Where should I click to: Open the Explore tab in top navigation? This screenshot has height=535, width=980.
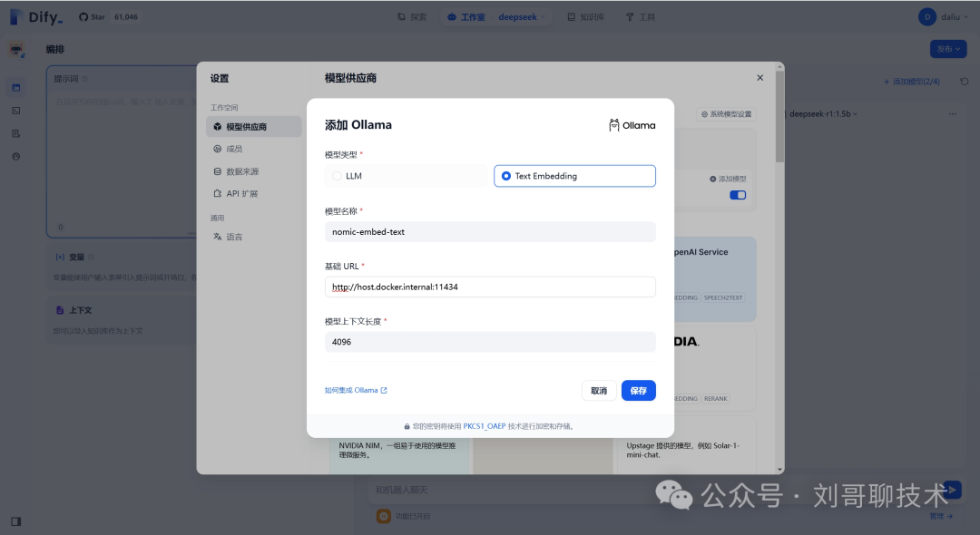pyautogui.click(x=412, y=17)
